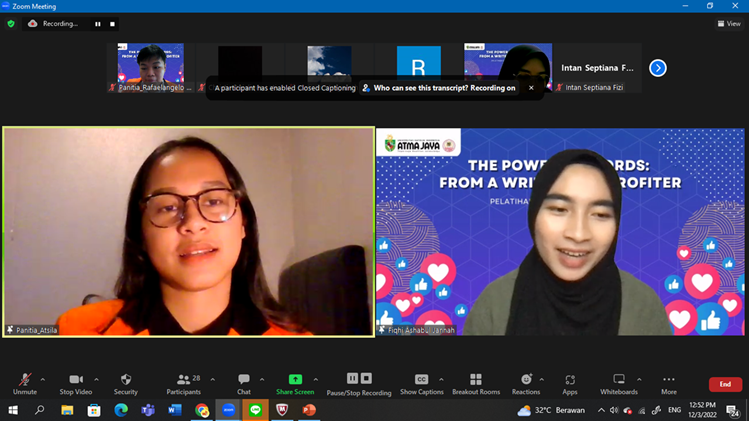Open the Reactions picker
749x421 pixels.
tap(526, 383)
